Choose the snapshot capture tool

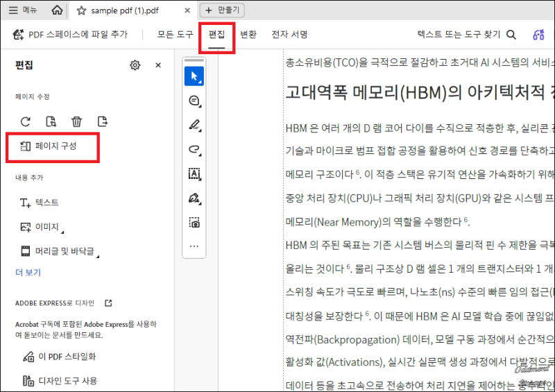194,223
